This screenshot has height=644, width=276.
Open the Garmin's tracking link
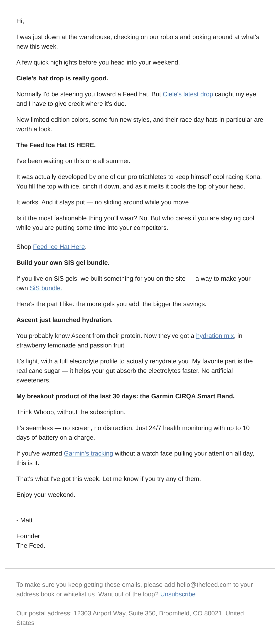point(89,453)
